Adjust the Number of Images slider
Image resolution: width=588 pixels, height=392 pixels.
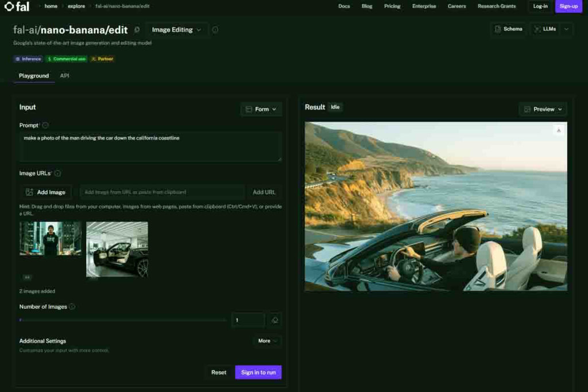(x=21, y=320)
